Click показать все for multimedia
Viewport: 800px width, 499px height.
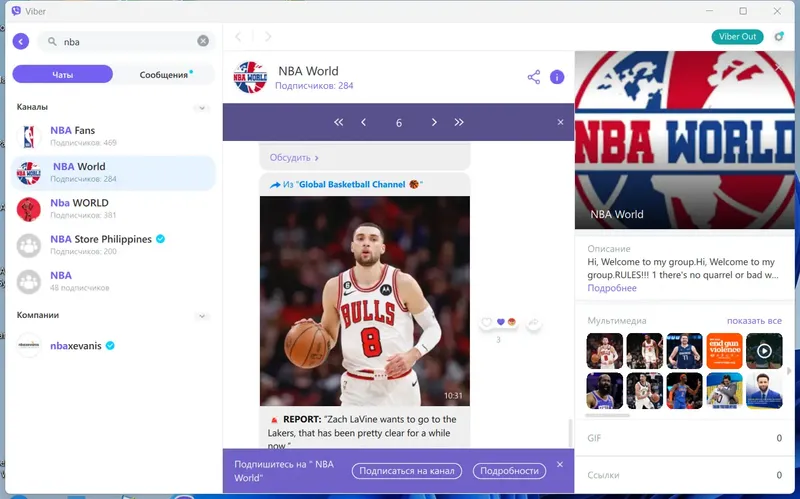point(754,320)
